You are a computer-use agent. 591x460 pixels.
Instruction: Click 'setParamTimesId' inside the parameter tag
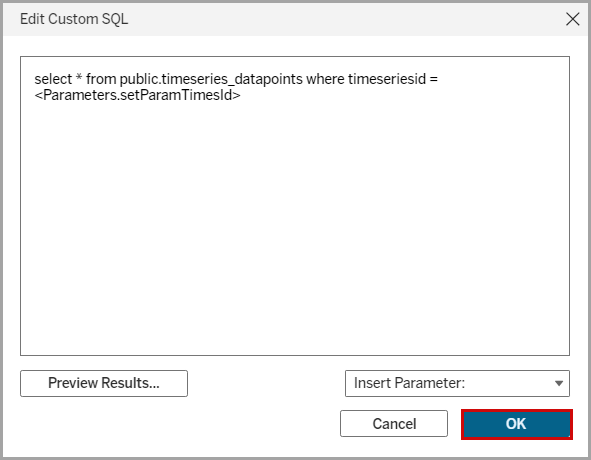tap(176, 95)
